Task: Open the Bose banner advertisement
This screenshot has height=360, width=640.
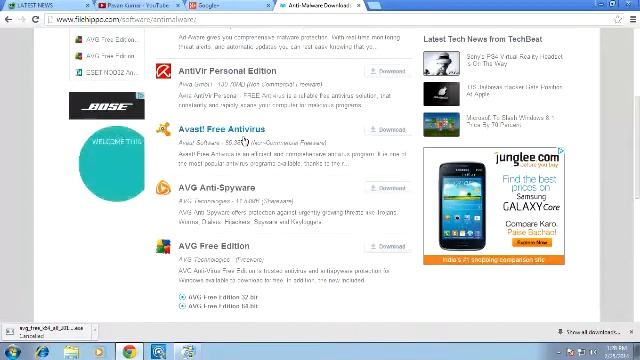Action: click(107, 106)
